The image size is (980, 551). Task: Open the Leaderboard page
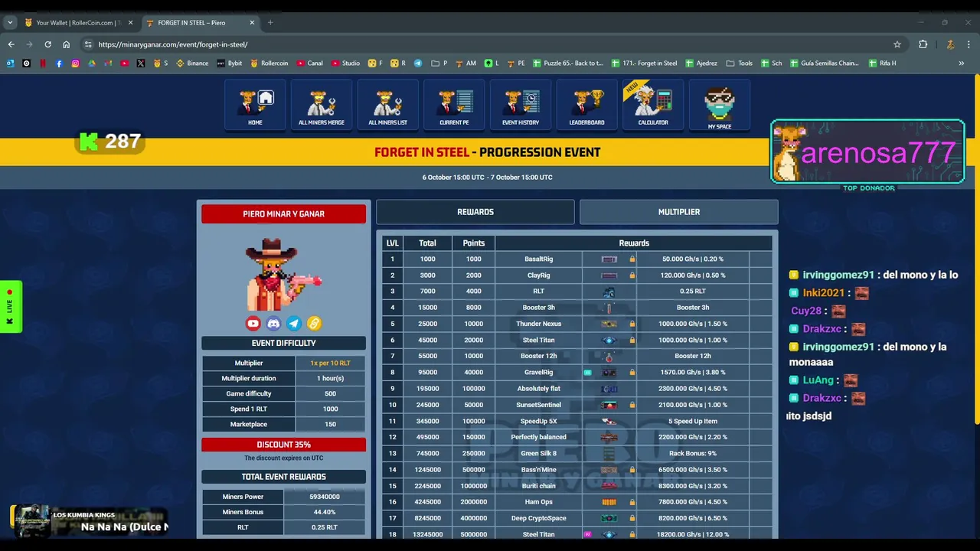point(587,105)
